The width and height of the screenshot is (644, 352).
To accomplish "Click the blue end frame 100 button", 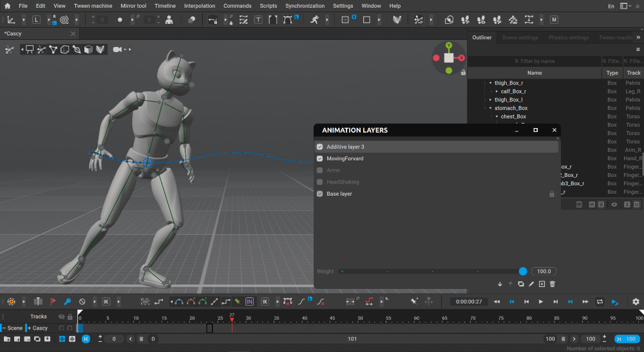I will [627, 339].
